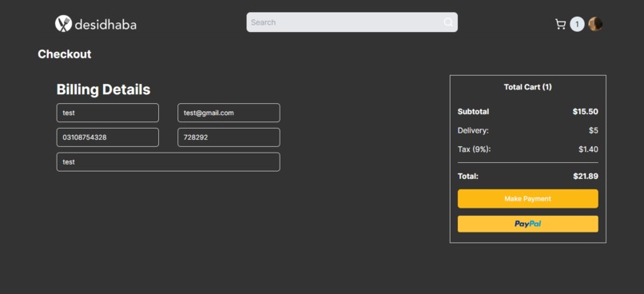This screenshot has height=294, width=644.
Task: Click the Make Payment button
Action: (528, 199)
